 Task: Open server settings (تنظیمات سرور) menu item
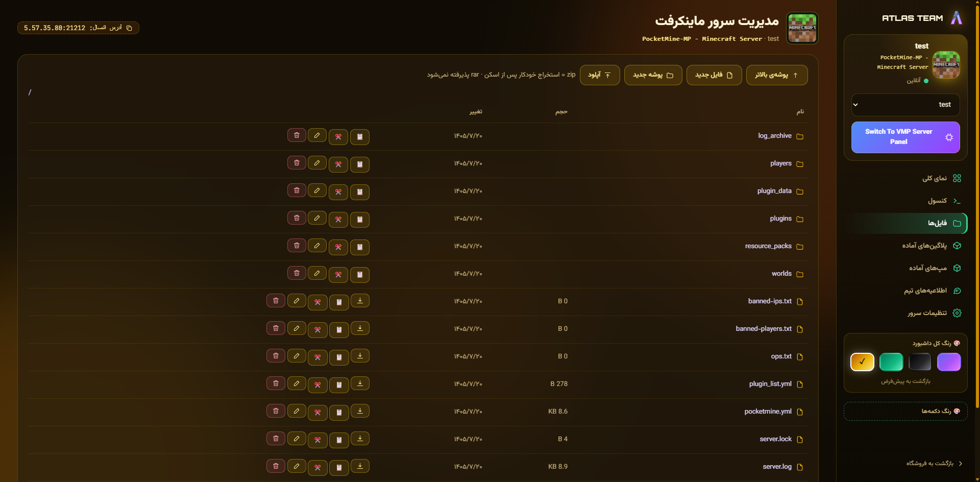click(906, 313)
